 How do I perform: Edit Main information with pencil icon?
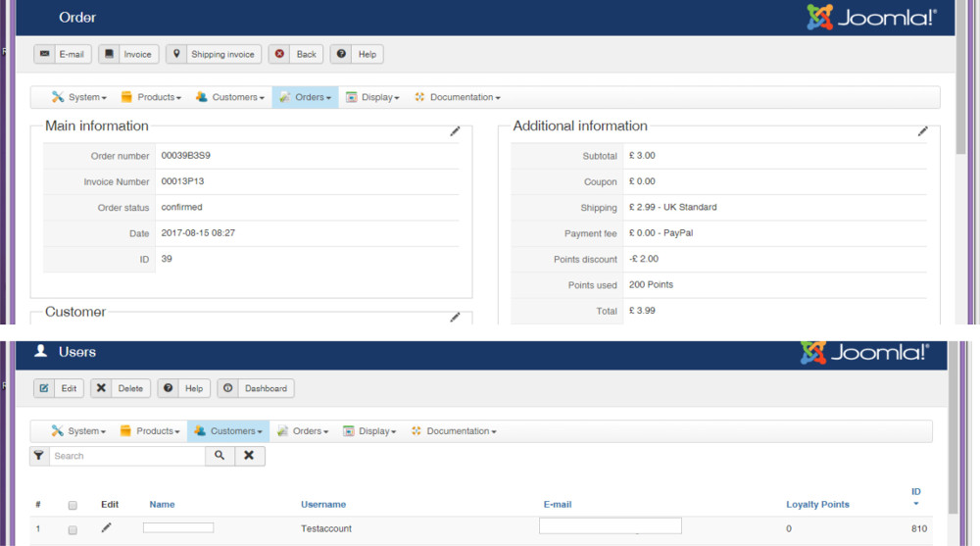pyautogui.click(x=455, y=130)
